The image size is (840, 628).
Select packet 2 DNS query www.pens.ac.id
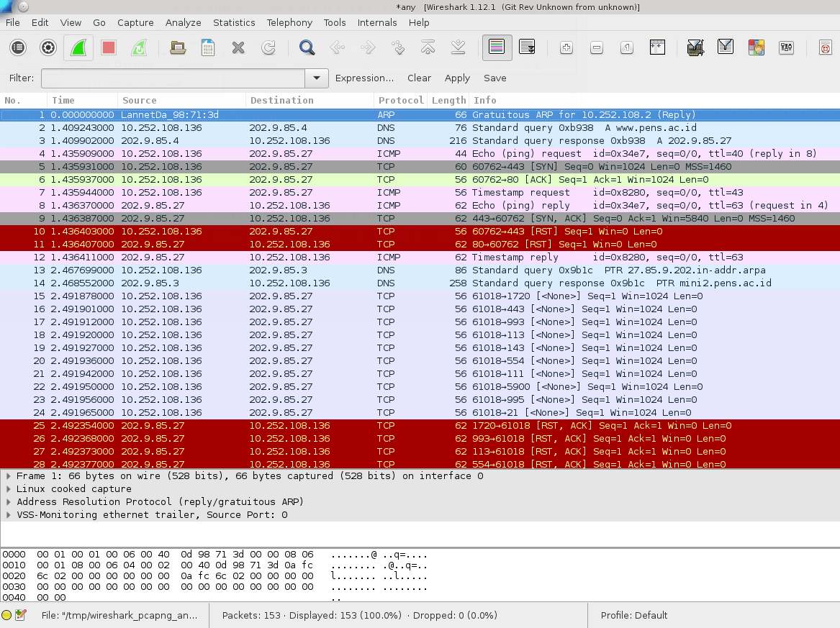pos(420,127)
